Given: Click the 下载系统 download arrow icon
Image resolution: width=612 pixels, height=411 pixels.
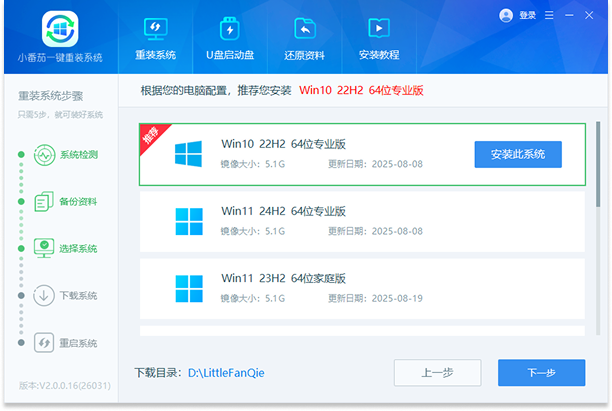Looking at the screenshot, I should pos(44,295).
